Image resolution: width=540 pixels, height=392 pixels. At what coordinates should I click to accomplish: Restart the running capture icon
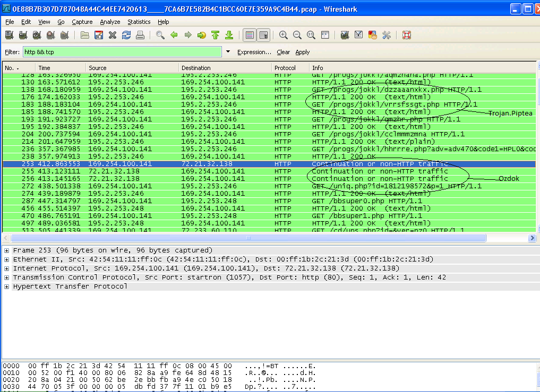pos(64,35)
